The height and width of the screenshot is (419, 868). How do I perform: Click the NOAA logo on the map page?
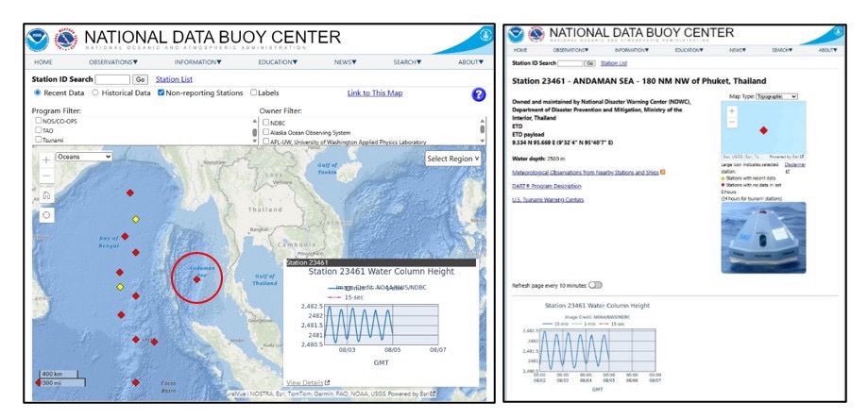point(38,41)
